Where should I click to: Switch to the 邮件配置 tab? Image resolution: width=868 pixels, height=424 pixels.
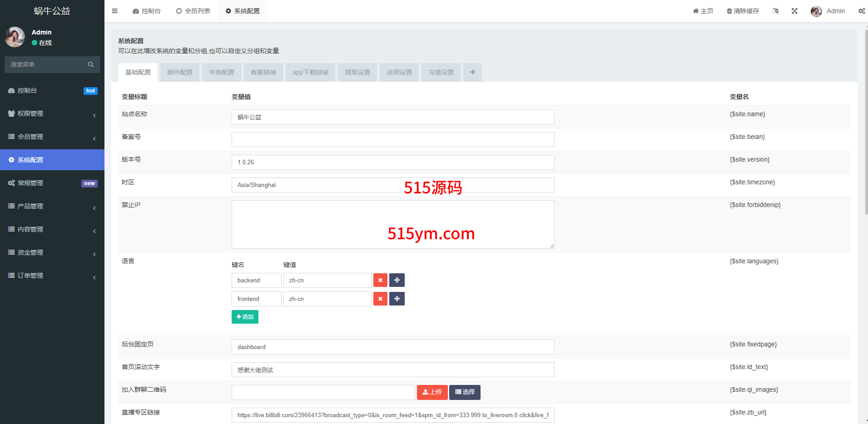(x=180, y=72)
